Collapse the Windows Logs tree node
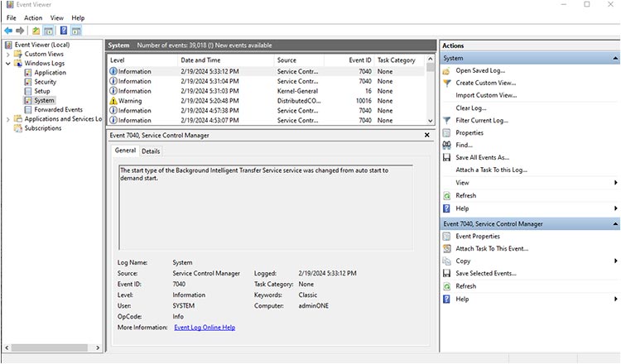Image resolution: width=621 pixels, height=364 pixels. (8, 63)
